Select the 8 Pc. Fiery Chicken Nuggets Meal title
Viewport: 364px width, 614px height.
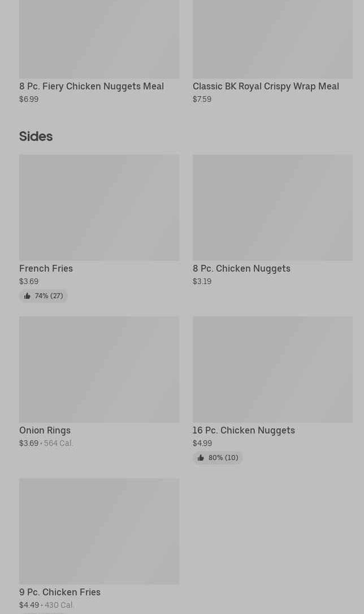(92, 86)
